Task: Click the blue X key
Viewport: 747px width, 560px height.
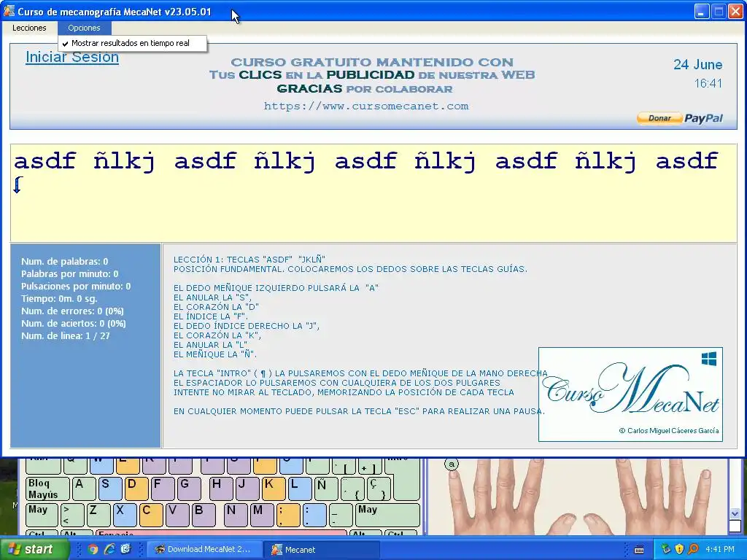Action: pyautogui.click(x=125, y=515)
